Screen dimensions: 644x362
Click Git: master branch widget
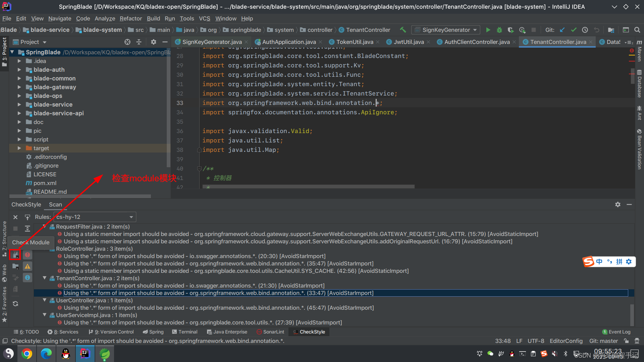603,341
